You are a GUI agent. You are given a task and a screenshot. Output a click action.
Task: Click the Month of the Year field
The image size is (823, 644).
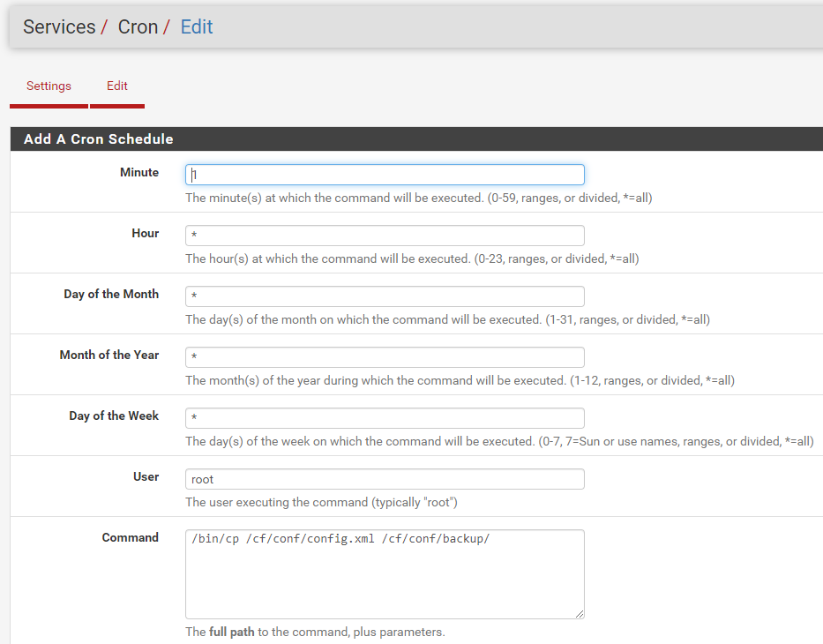tap(385, 357)
